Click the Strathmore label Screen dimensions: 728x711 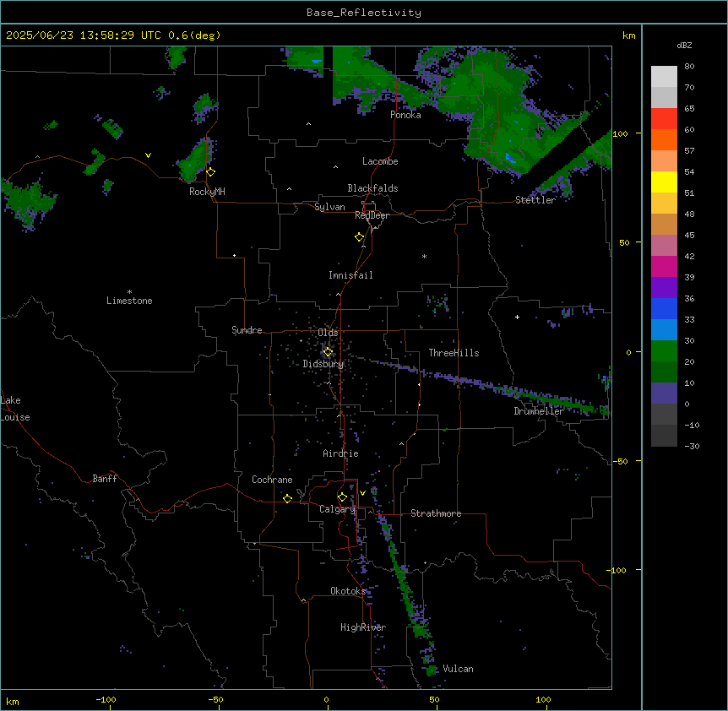pyautogui.click(x=436, y=513)
